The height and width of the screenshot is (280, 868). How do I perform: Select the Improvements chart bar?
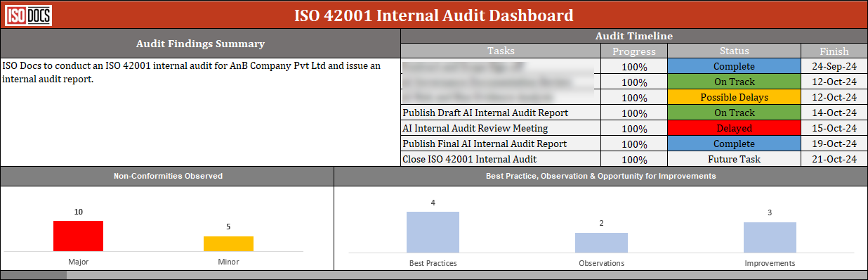[770, 237]
